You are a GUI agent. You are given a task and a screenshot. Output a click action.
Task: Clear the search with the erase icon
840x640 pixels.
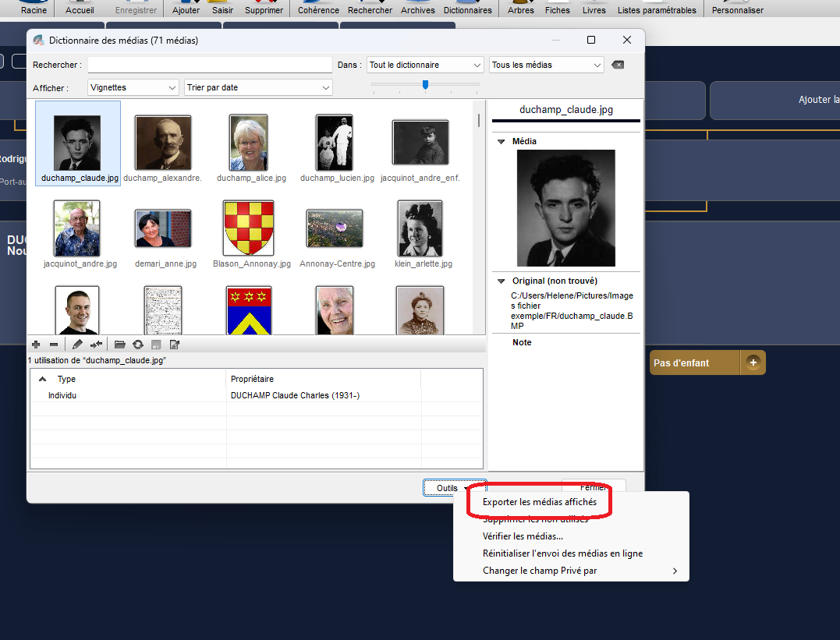point(618,65)
